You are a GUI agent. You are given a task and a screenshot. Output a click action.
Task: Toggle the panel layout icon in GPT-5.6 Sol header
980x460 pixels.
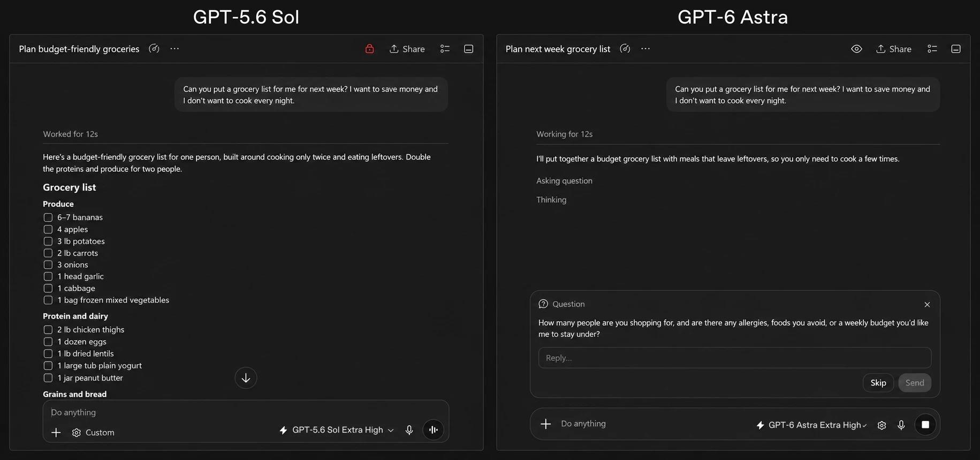coord(468,49)
